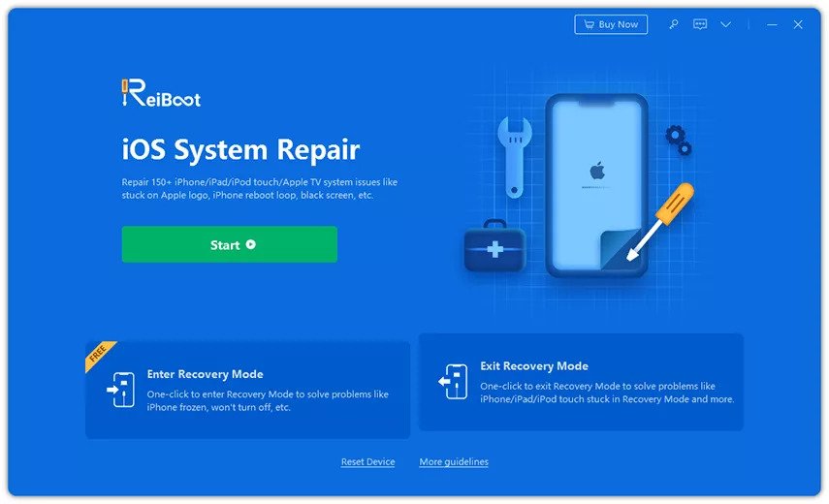Minimize the ReiBoot window
Viewport: 829px width, 504px height.
tap(772, 24)
